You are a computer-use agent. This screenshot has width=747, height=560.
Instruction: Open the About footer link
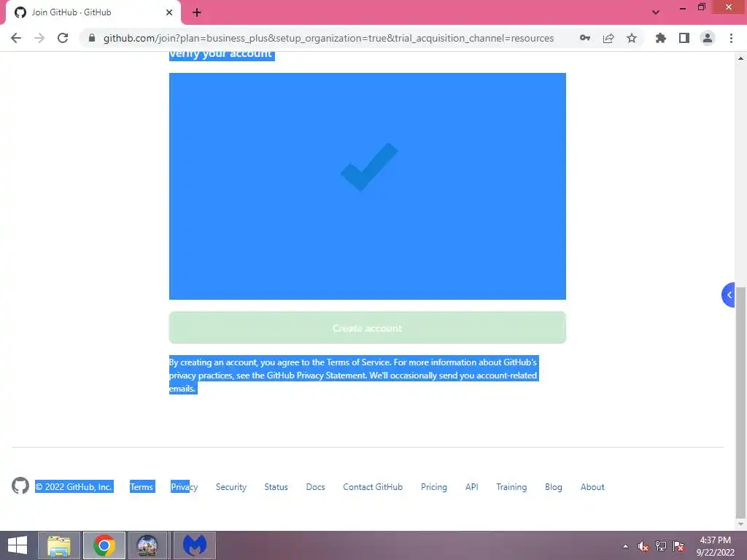click(592, 486)
